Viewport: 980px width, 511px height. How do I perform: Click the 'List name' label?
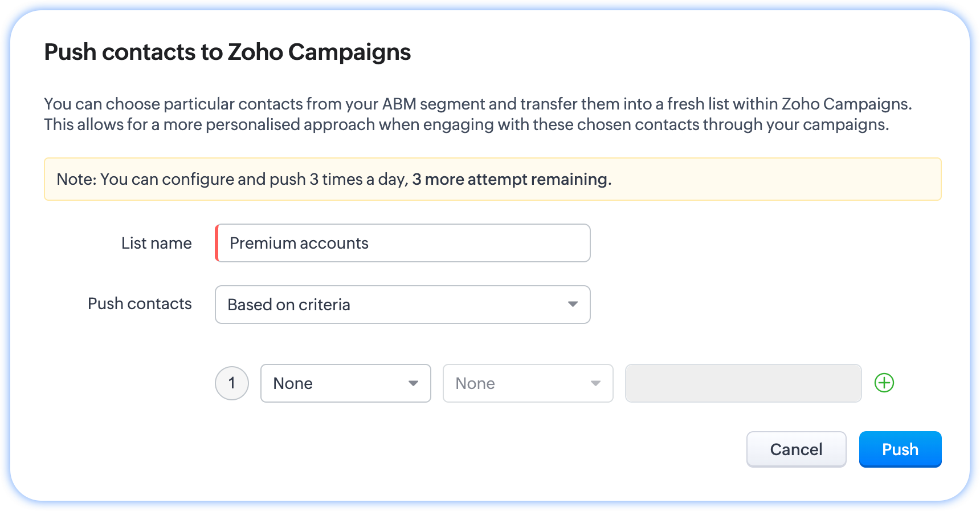pyautogui.click(x=156, y=243)
